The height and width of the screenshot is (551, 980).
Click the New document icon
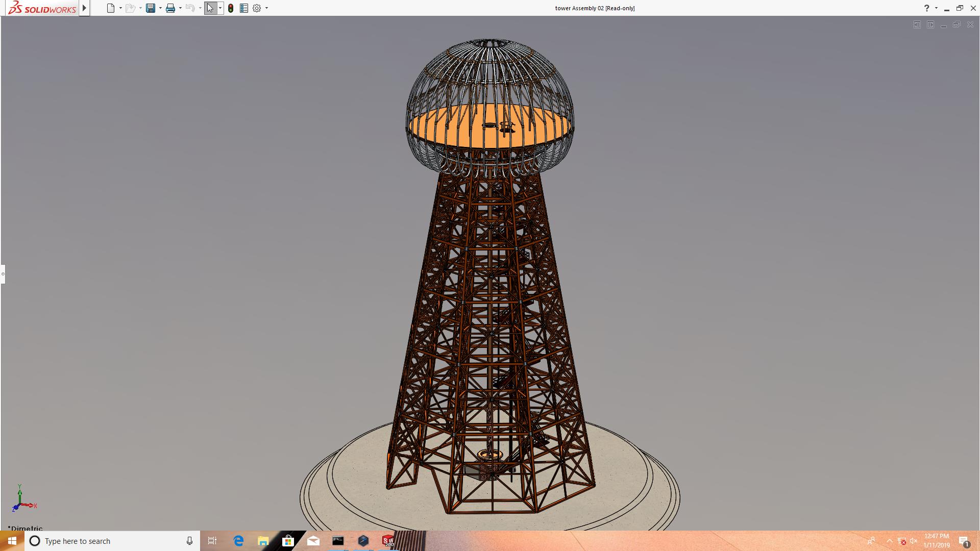pos(110,8)
